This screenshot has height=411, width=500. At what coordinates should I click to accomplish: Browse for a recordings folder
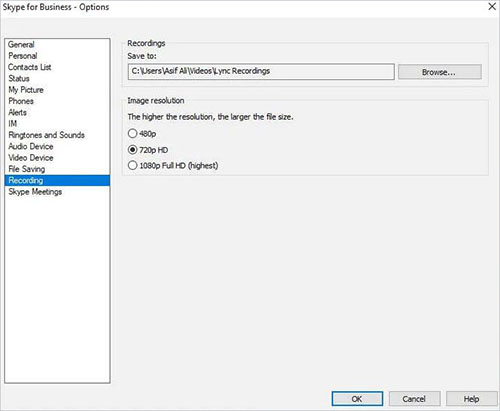pyautogui.click(x=440, y=72)
